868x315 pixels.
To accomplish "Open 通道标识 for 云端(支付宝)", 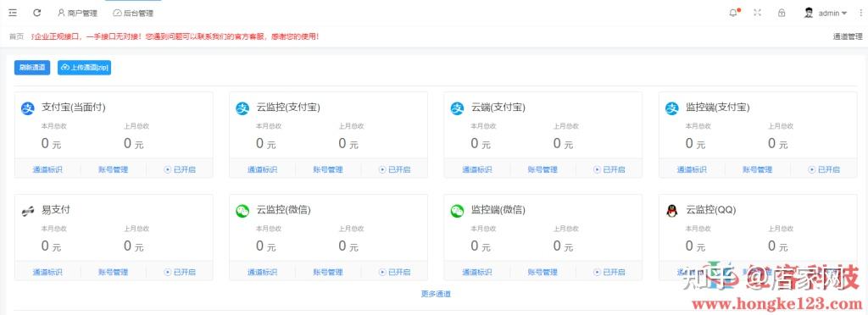I will click(477, 169).
